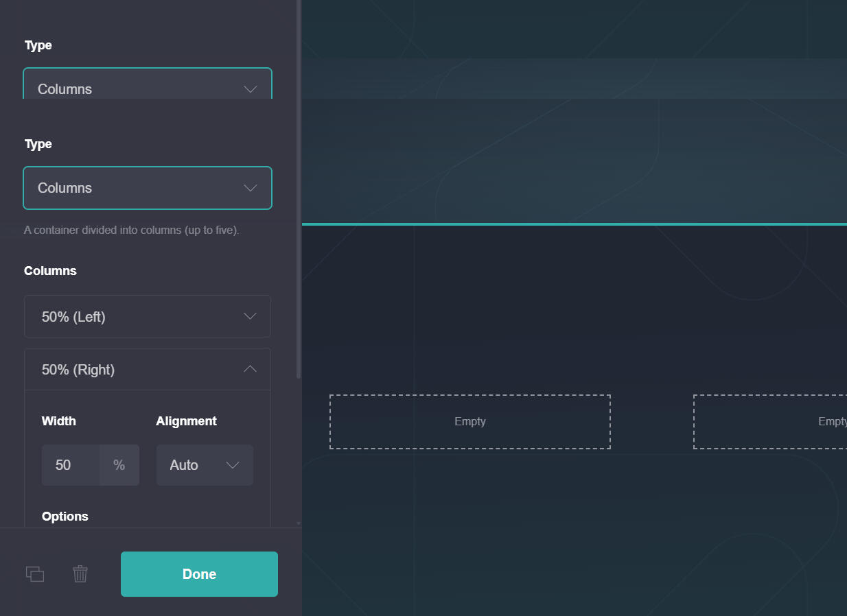Screen dimensions: 847x616
Task: Click the Columns section heading
Action: (50, 271)
